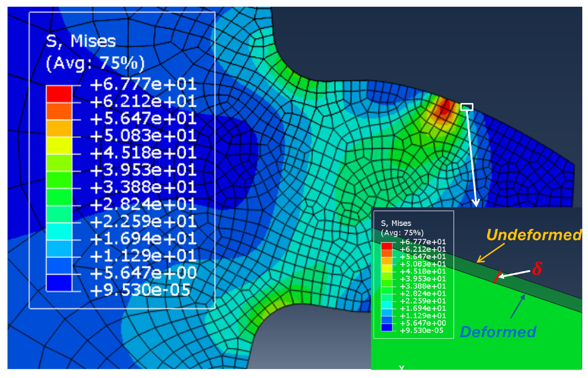Click the red delta symbol in inset
588x378 pixels.
pyautogui.click(x=537, y=269)
